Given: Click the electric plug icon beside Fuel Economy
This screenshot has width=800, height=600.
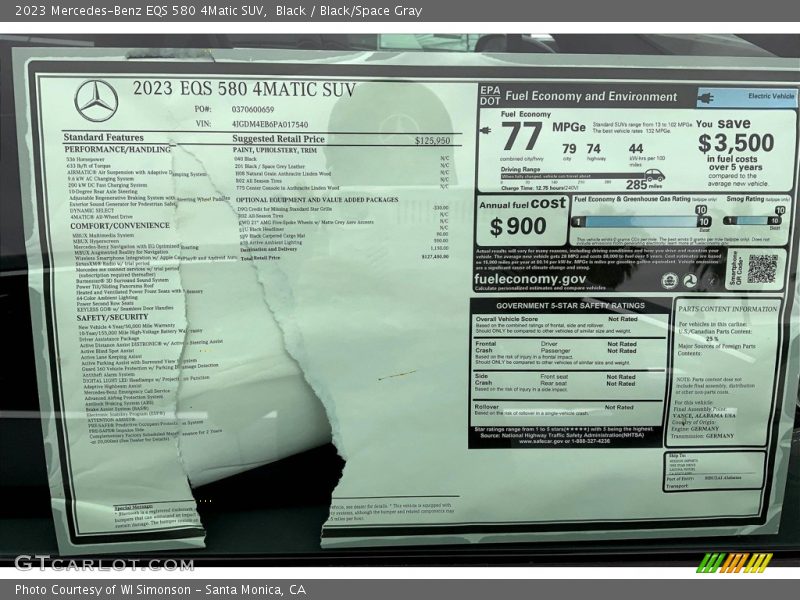Looking at the screenshot, I should pos(486,131).
